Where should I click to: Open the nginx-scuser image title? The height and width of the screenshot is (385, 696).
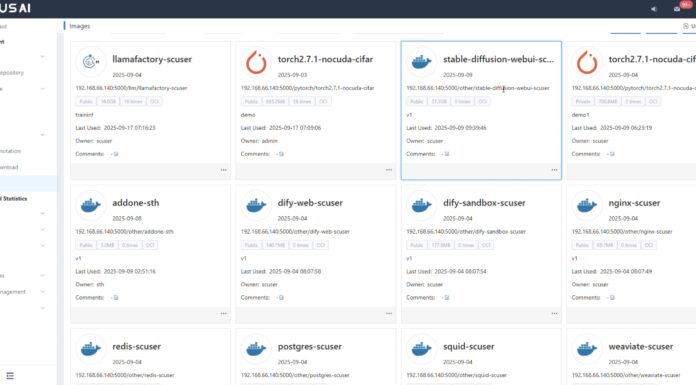(x=634, y=203)
